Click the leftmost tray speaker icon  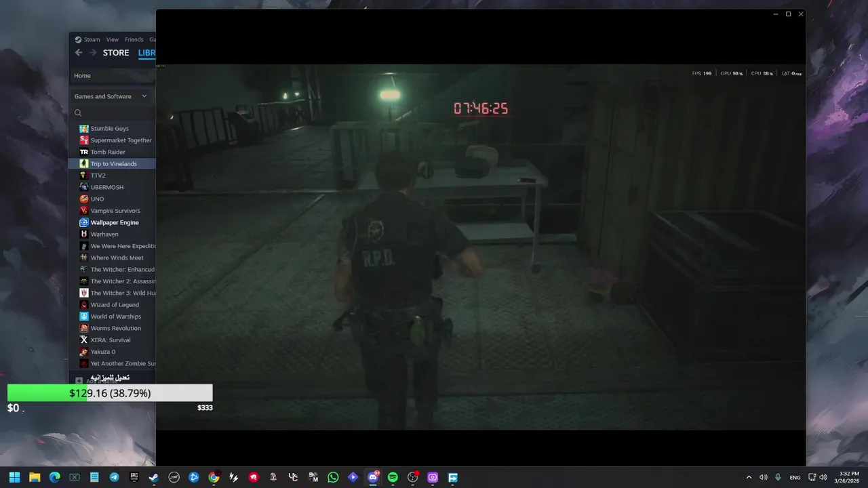[764, 477]
